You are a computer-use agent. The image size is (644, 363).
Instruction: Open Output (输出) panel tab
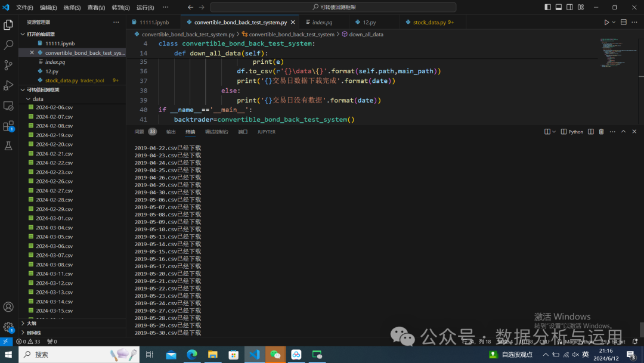click(x=171, y=132)
